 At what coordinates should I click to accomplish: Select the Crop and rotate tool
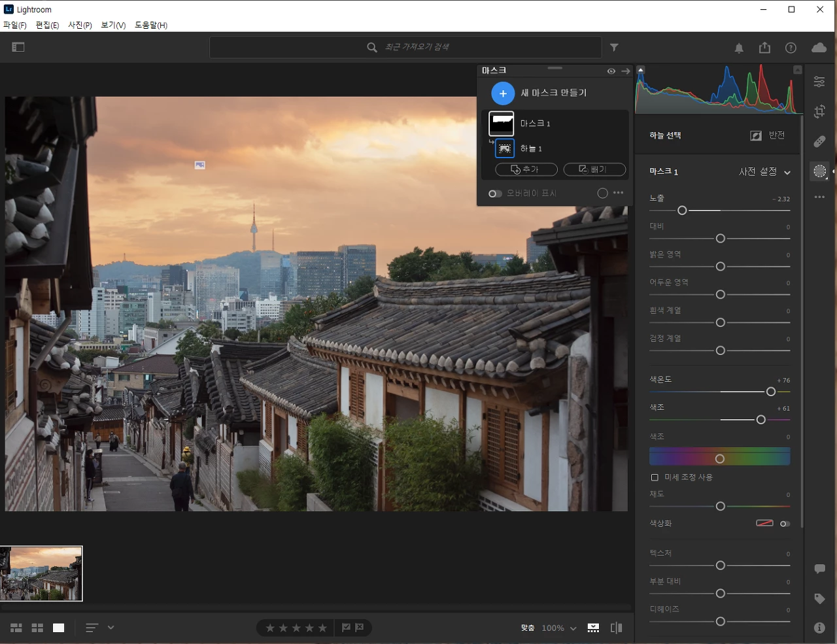coord(819,111)
